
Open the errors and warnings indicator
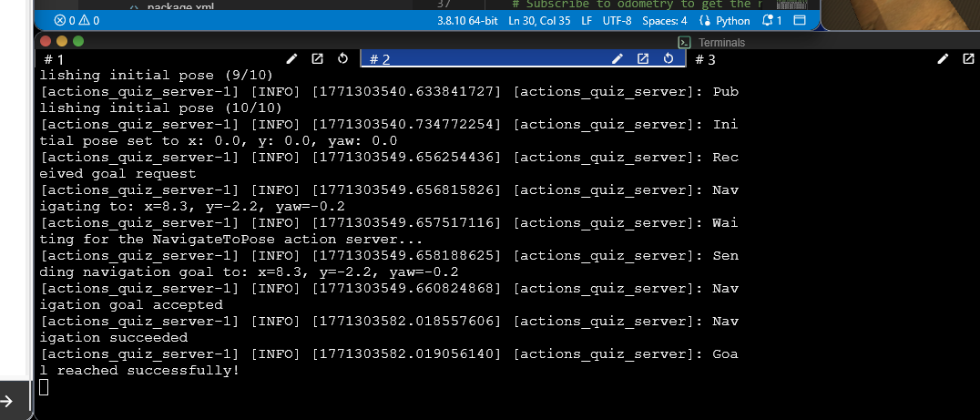(77, 20)
